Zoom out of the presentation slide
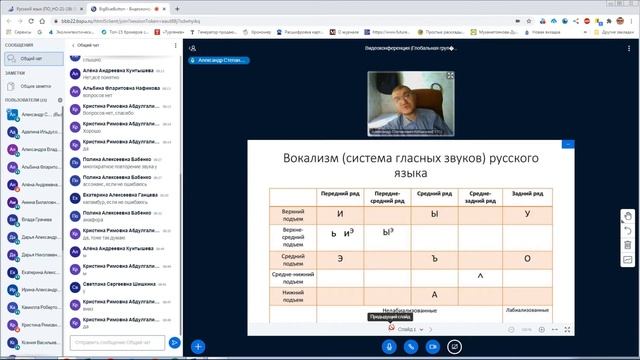Image resolution: width=640 pixels, height=360 pixels. click(x=511, y=329)
